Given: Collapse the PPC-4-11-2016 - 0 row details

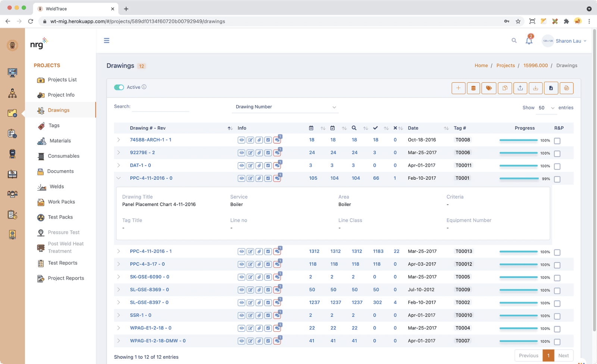Looking at the screenshot, I should tap(119, 178).
